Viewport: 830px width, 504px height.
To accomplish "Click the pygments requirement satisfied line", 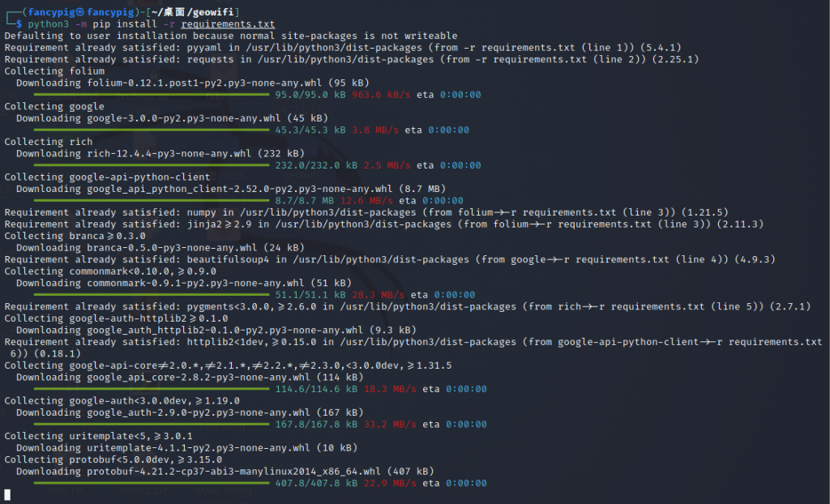I will coord(408,306).
